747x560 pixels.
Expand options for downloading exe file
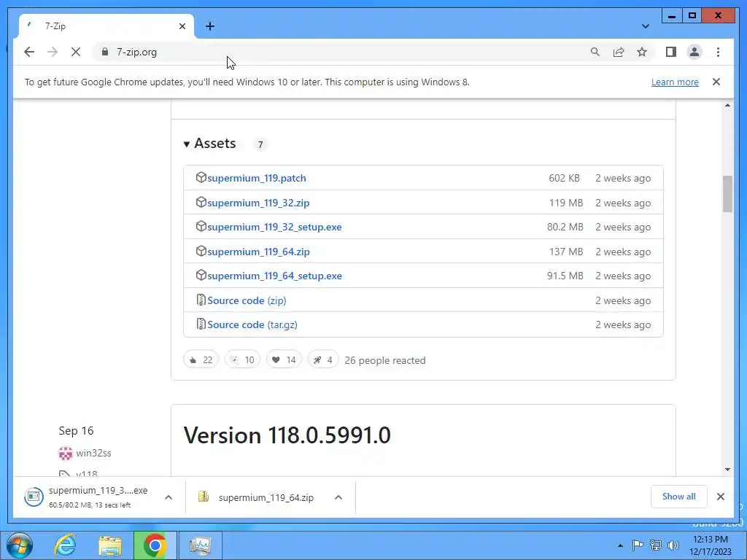(x=169, y=497)
